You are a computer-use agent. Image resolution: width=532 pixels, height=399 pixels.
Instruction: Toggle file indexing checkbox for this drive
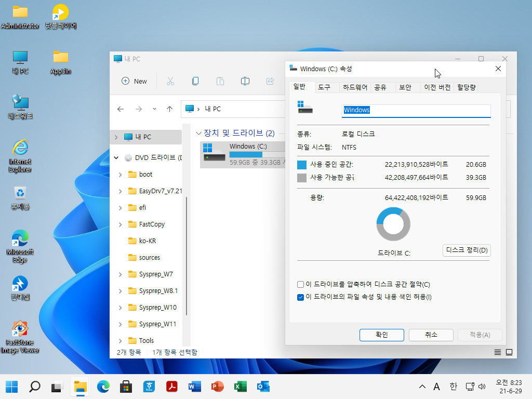(x=300, y=297)
